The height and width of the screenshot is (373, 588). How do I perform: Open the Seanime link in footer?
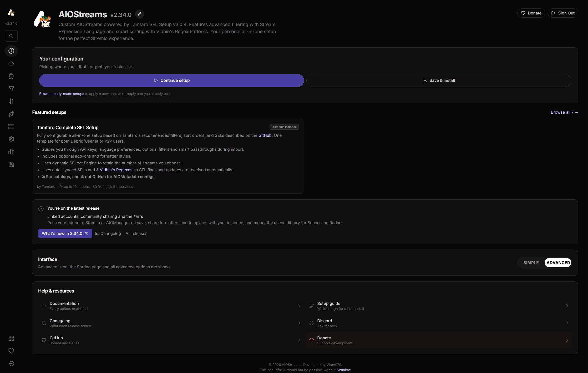coord(344,370)
